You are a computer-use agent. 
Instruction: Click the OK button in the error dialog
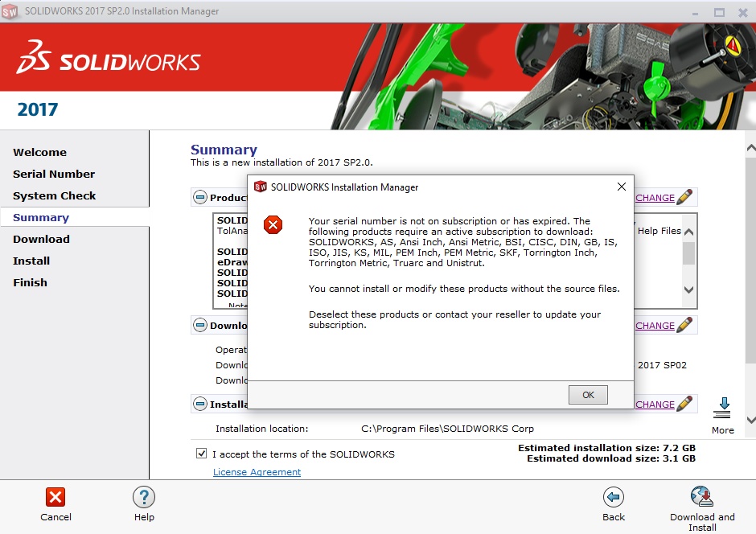(588, 395)
